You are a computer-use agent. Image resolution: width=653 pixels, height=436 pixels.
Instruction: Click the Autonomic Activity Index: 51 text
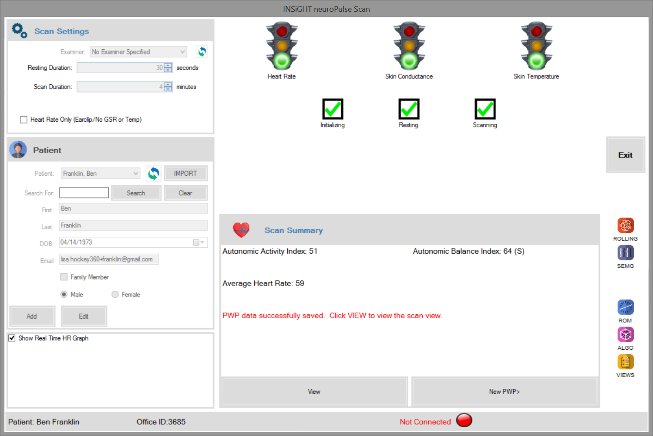[x=270, y=251]
